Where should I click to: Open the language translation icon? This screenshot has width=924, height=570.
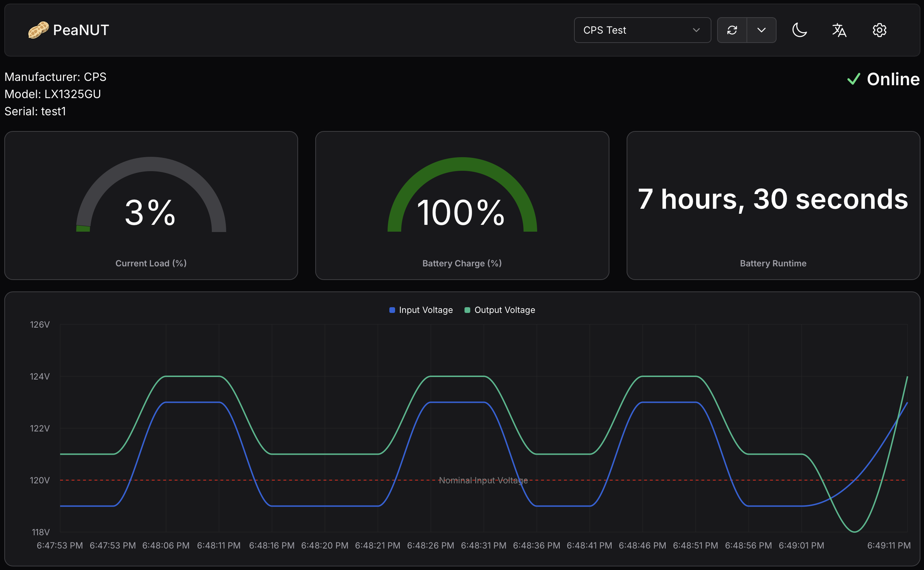tap(839, 30)
